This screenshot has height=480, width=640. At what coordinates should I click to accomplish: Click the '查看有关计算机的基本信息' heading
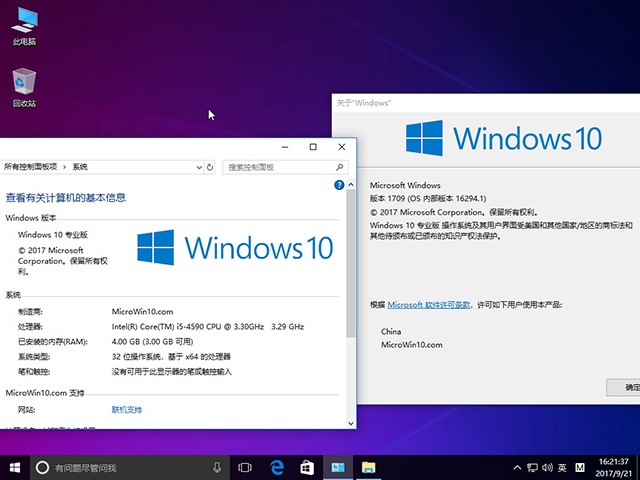click(x=66, y=198)
